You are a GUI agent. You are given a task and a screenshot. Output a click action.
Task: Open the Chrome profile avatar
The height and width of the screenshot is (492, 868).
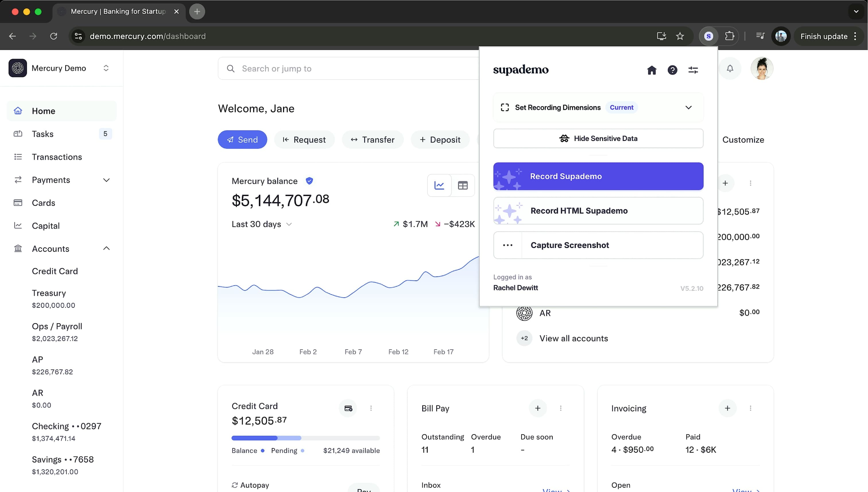click(781, 36)
